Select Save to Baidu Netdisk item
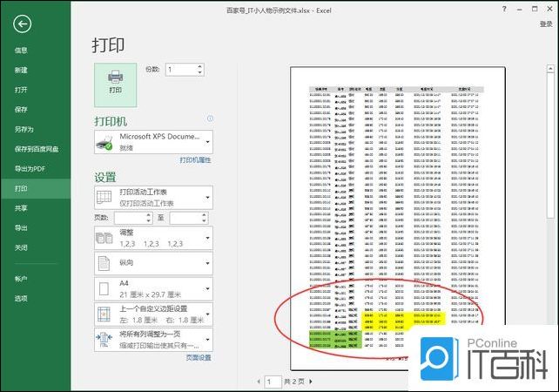The height and width of the screenshot is (392, 559). tap(37, 149)
